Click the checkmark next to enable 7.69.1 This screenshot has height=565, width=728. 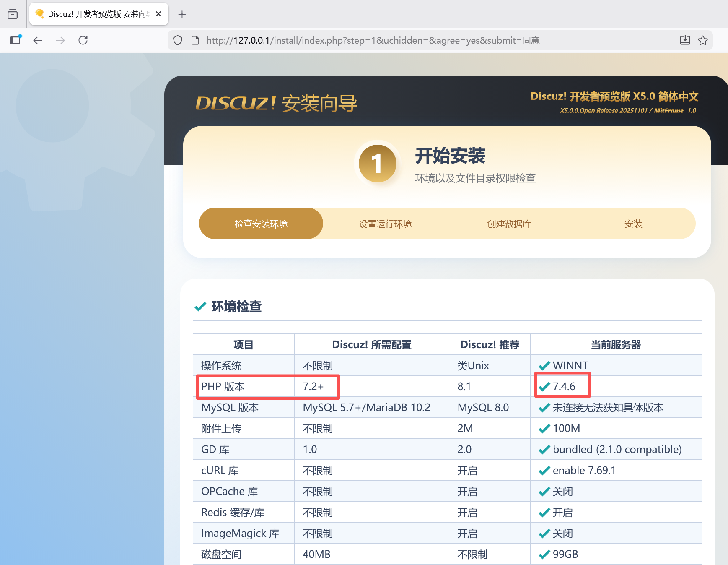(544, 470)
